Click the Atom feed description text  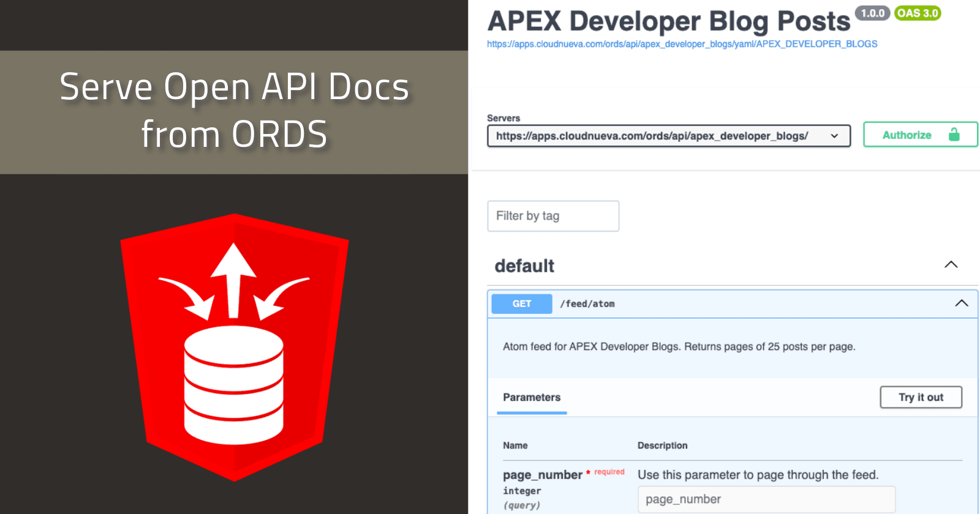(x=679, y=346)
